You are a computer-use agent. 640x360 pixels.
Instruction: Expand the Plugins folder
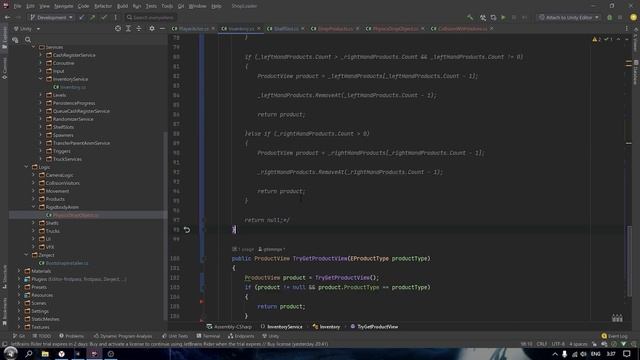coord(19,279)
